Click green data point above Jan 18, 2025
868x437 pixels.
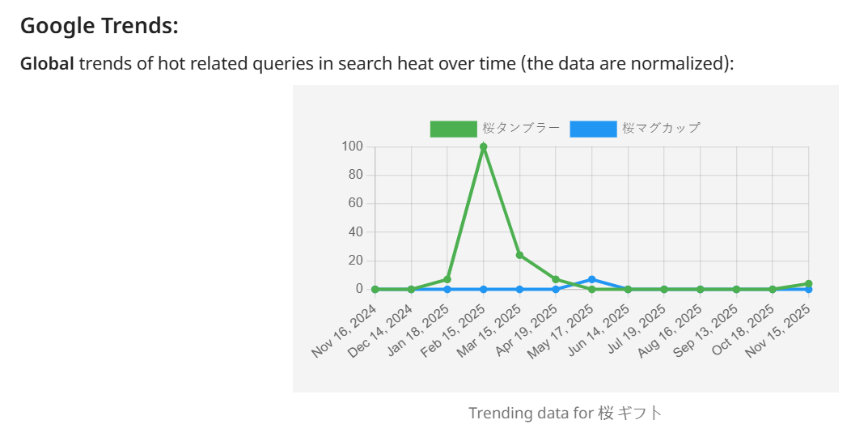coord(447,279)
